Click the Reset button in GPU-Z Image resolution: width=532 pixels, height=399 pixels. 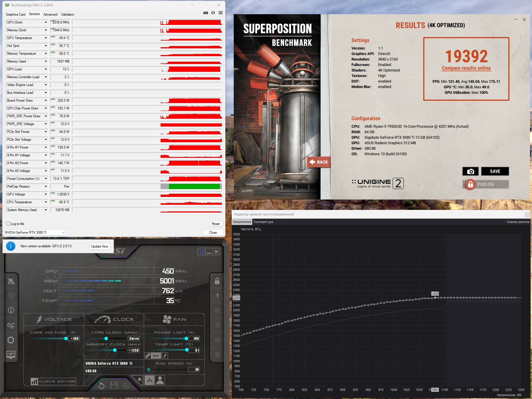point(216,224)
